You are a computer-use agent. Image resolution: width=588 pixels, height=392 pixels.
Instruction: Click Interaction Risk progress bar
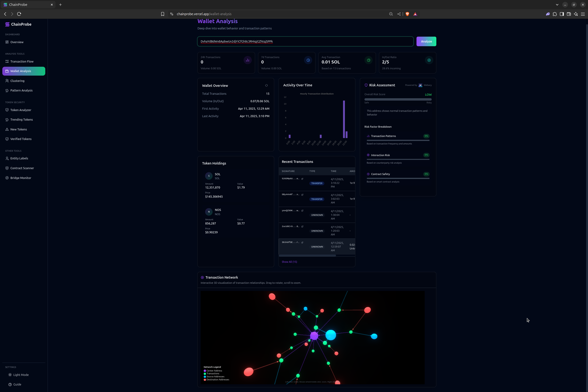(x=398, y=159)
